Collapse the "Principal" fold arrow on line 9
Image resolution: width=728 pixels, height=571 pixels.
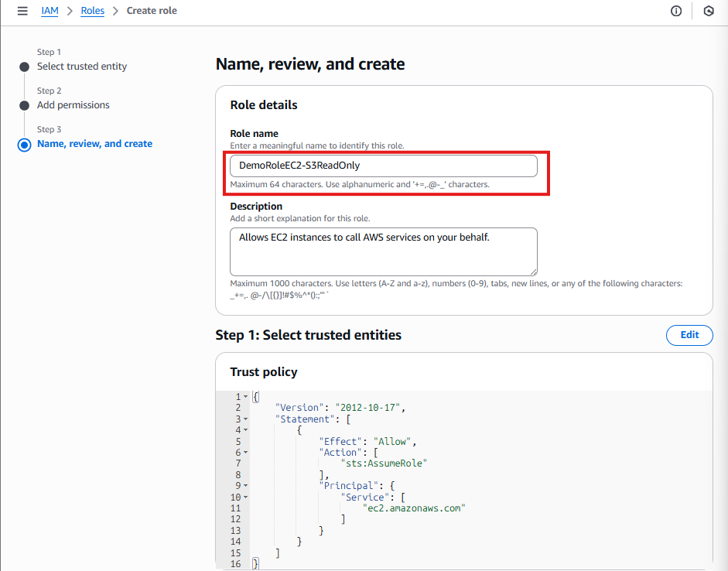(x=245, y=486)
